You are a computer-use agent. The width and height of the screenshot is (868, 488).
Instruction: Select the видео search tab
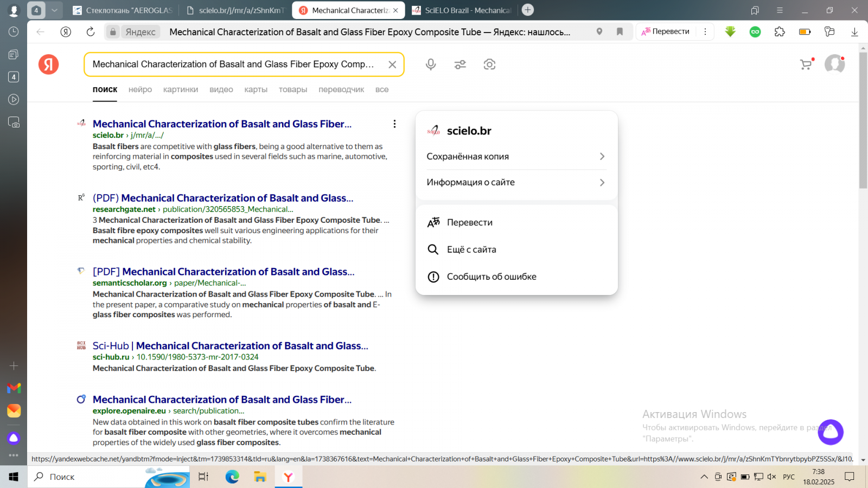pos(221,89)
